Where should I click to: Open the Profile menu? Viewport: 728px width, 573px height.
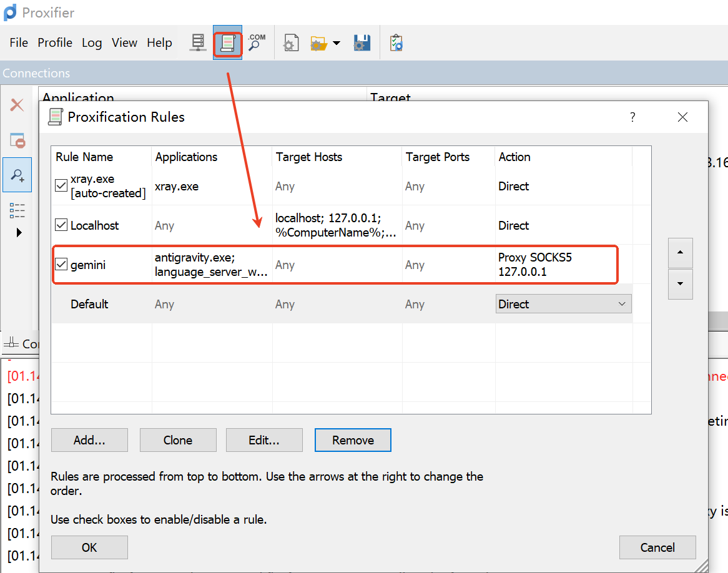pos(55,43)
